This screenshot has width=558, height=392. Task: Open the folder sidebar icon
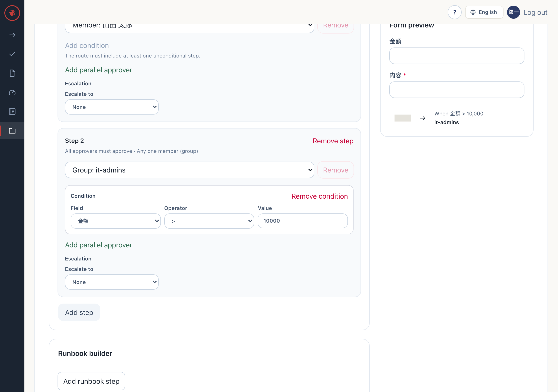(x=12, y=131)
